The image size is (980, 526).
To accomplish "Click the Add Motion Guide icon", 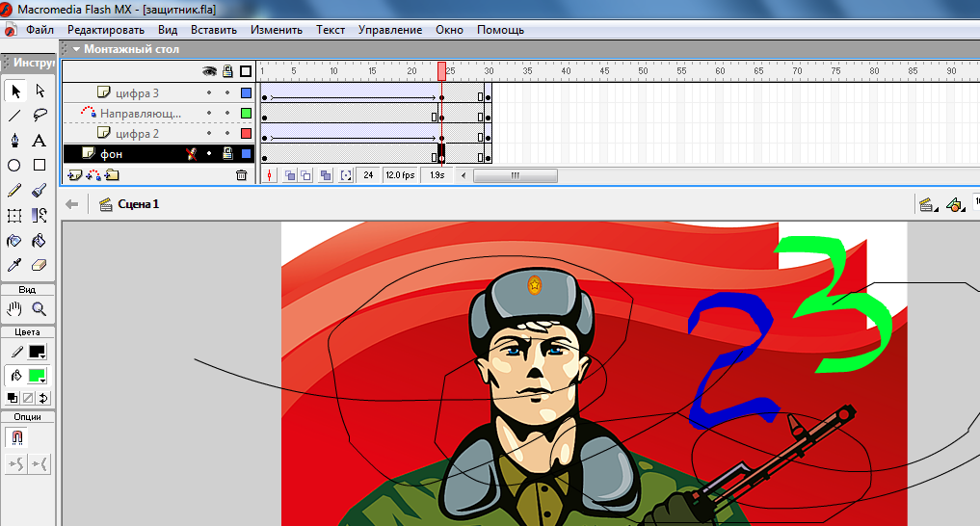I will point(93,175).
